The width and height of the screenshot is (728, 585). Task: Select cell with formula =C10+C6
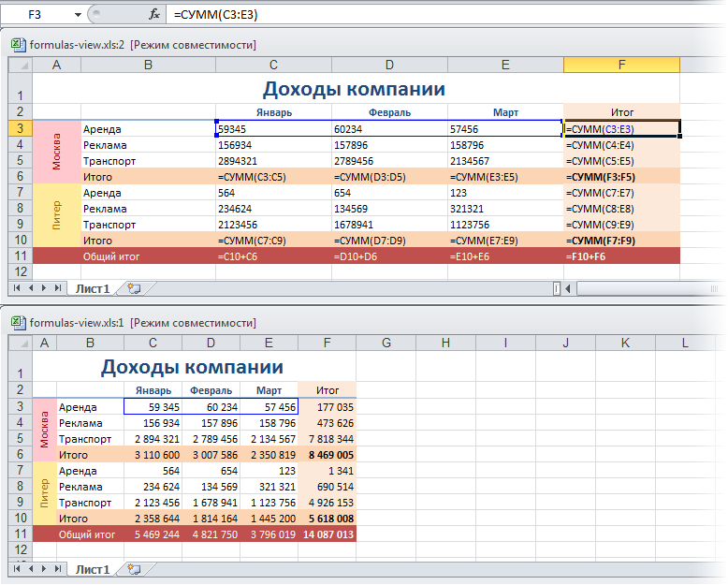273,256
